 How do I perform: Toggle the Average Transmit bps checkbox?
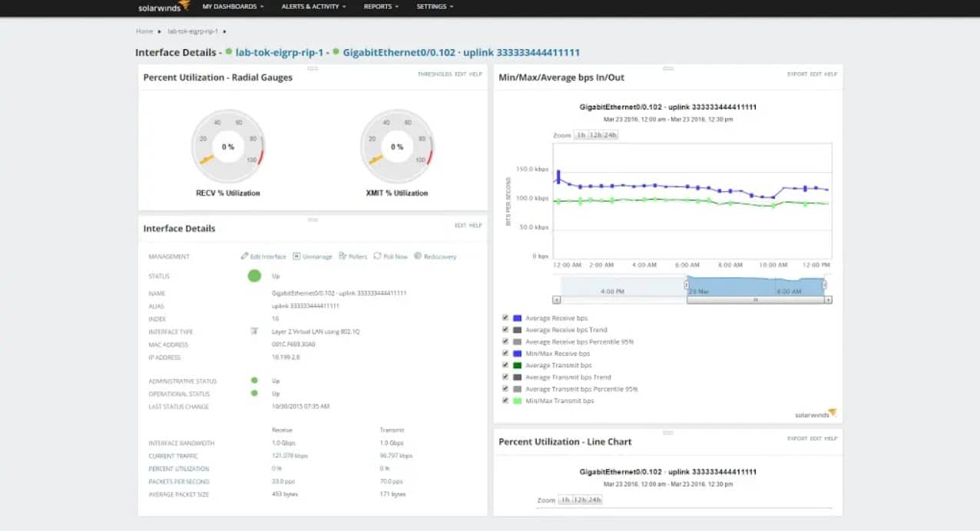click(x=505, y=365)
